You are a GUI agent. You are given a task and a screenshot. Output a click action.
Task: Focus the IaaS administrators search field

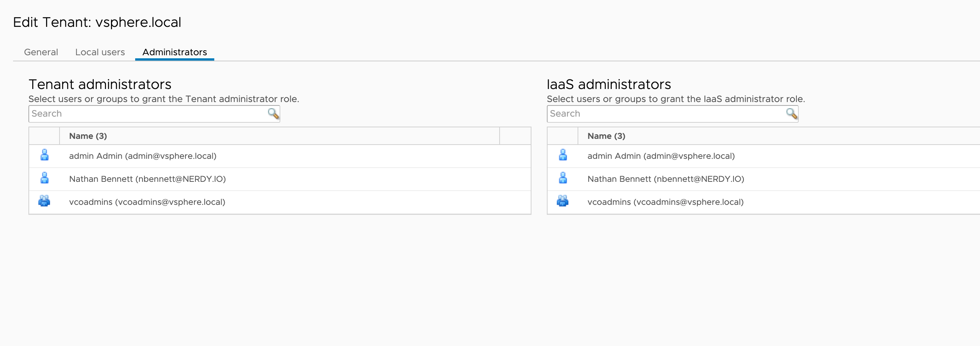666,114
